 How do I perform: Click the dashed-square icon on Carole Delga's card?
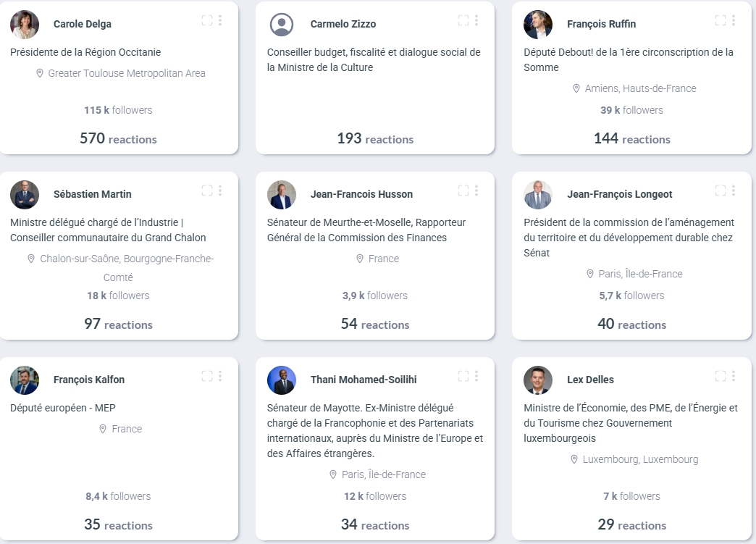[207, 21]
